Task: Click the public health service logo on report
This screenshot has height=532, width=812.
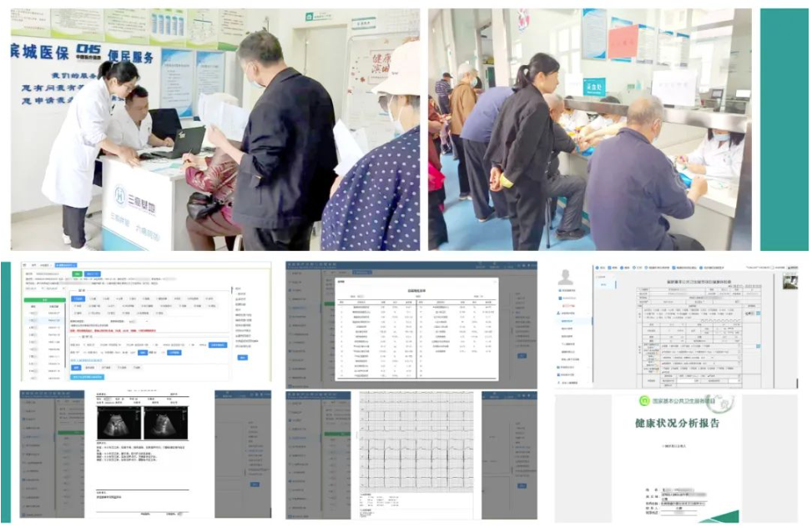Action: click(x=645, y=402)
